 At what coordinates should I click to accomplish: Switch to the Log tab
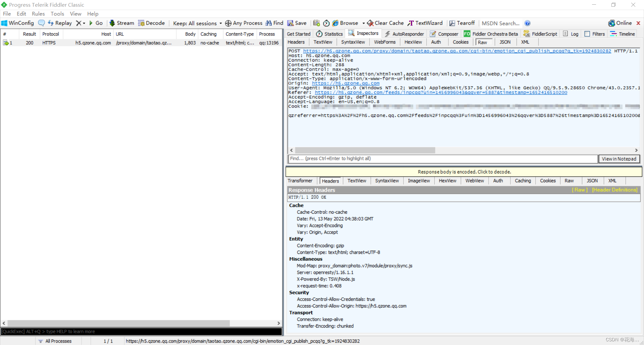click(x=571, y=34)
